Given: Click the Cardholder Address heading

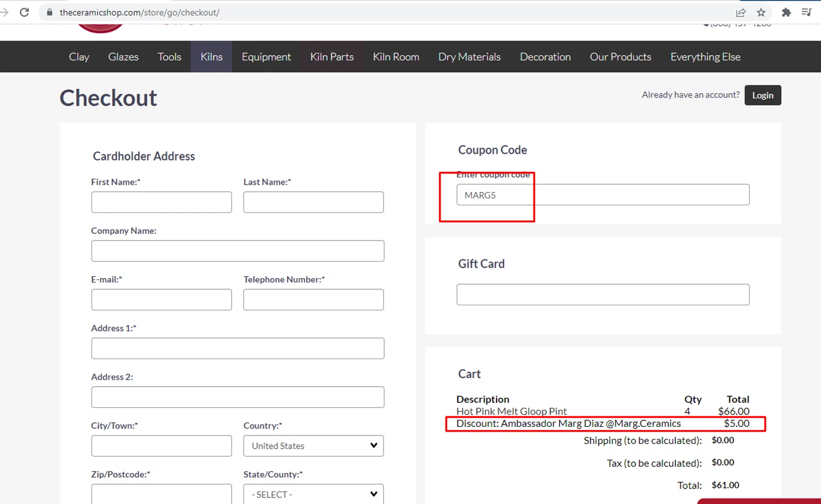Looking at the screenshot, I should click(144, 156).
